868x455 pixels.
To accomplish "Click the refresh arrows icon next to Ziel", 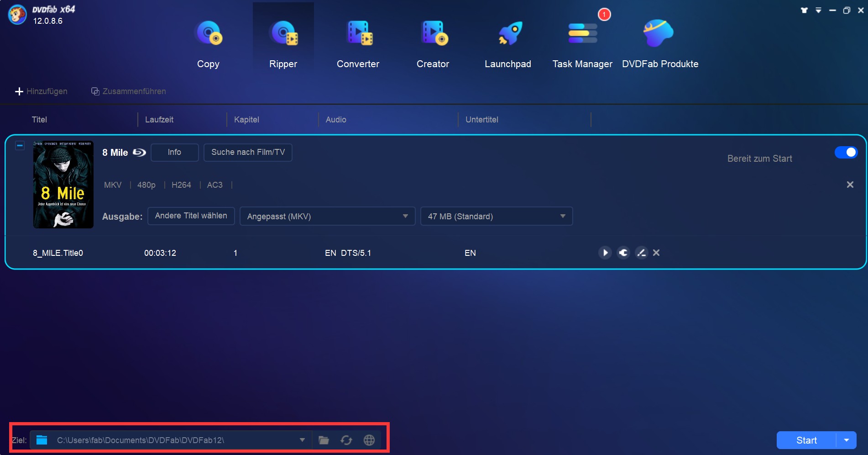I will pos(346,440).
